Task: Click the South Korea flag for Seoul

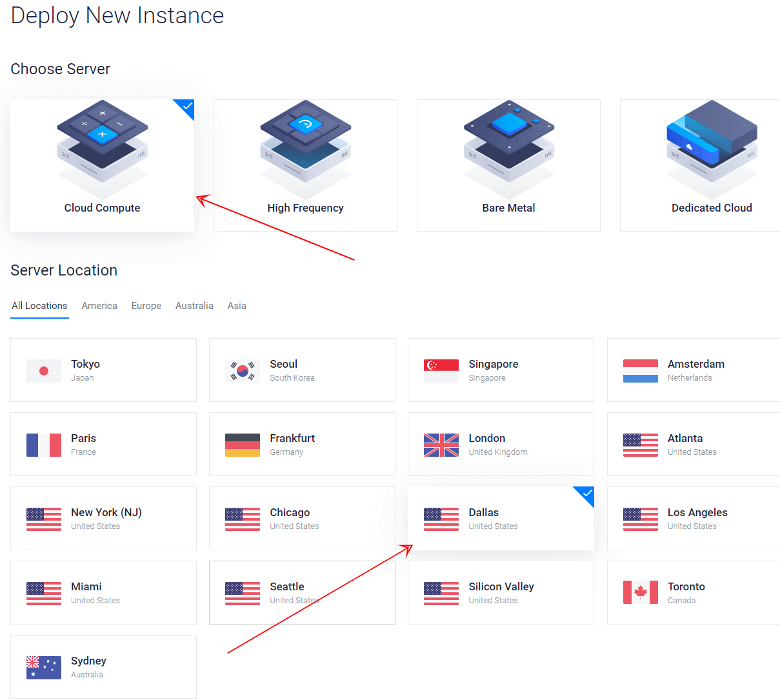Action: click(x=243, y=371)
